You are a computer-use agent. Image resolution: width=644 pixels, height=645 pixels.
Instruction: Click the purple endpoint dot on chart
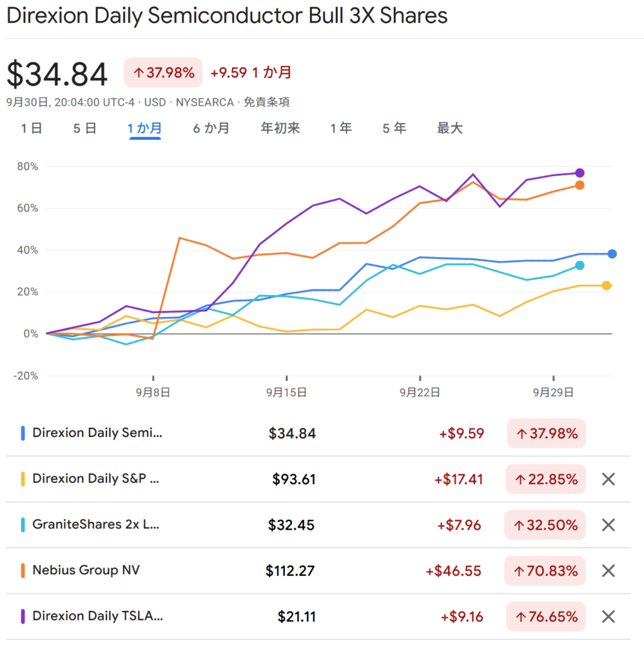point(580,173)
